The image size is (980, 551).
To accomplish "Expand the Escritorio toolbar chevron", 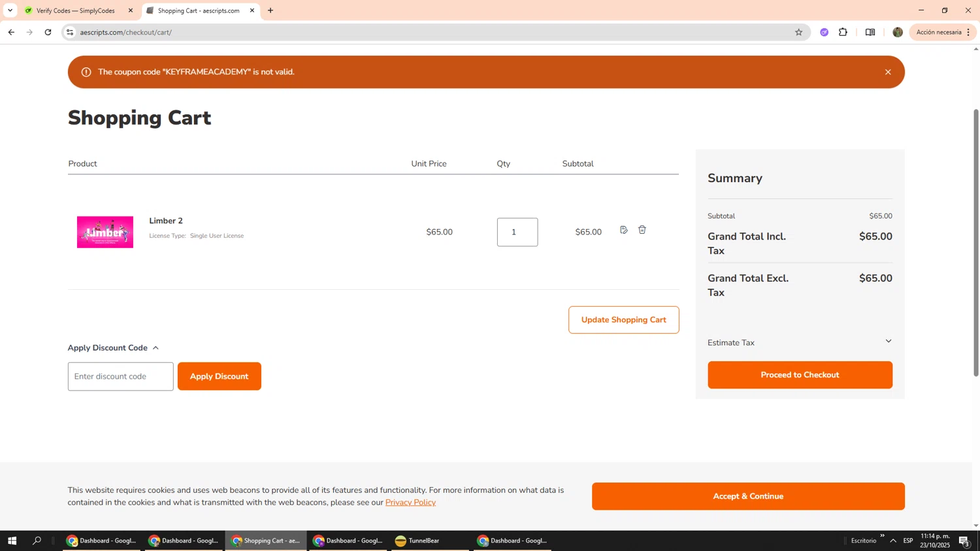I will tap(882, 536).
